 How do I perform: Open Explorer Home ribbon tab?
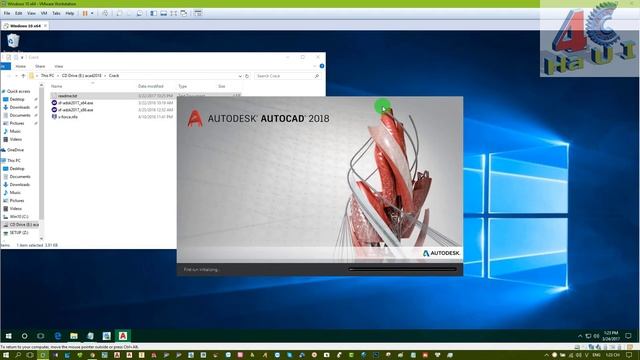[x=20, y=66]
